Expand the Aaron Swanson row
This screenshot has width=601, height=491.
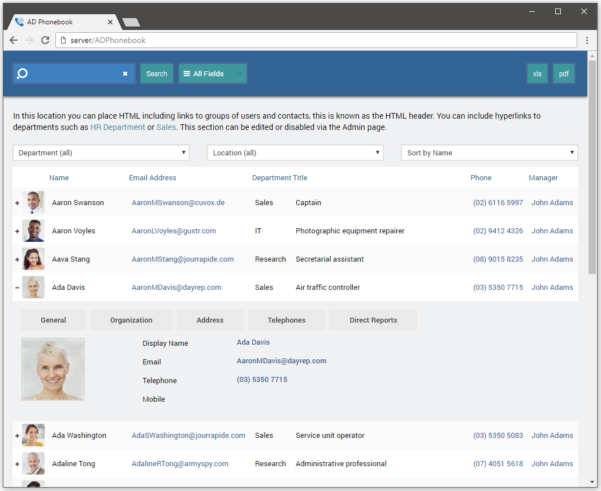[16, 203]
